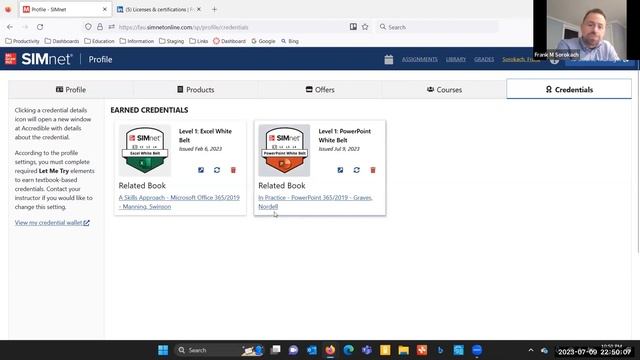Open In Practice PowerPoint 365/2019 book link

(315, 202)
